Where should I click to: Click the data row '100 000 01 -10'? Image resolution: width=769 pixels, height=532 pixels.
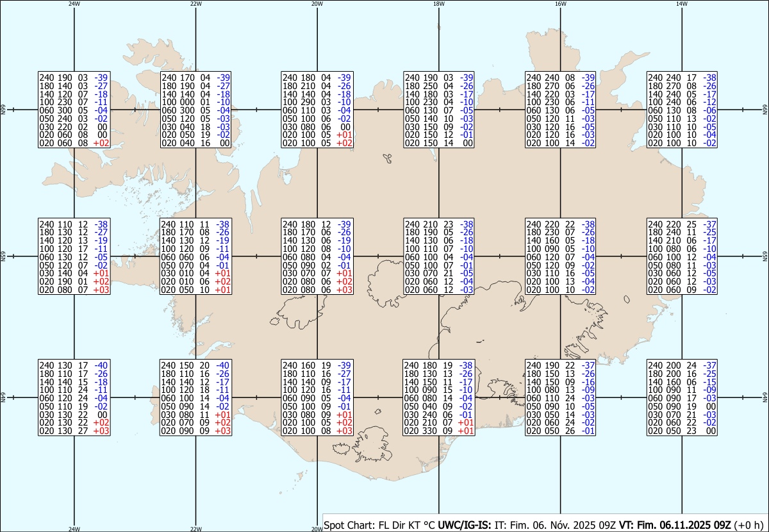tap(195, 102)
